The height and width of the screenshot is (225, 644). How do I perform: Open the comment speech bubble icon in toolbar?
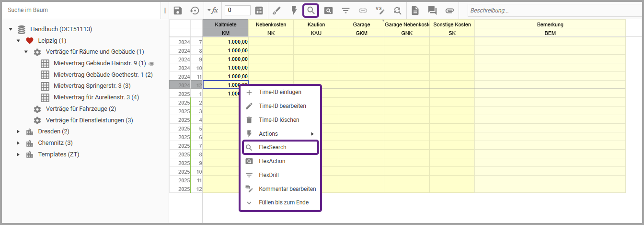(x=432, y=11)
